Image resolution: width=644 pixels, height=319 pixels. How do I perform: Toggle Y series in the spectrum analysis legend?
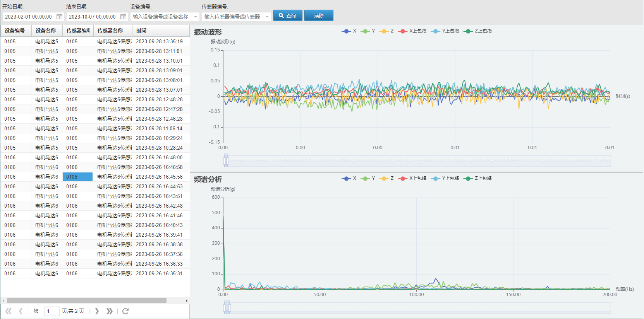click(x=368, y=178)
